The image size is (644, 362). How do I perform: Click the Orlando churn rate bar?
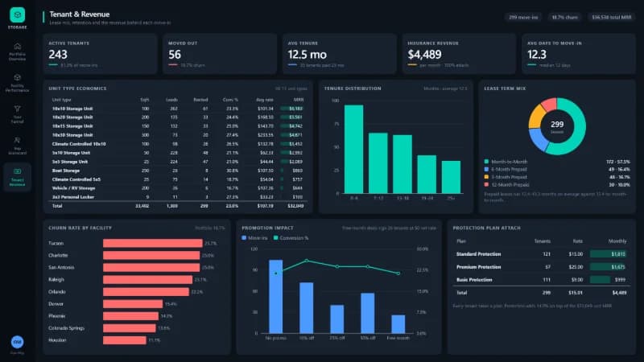click(x=147, y=292)
